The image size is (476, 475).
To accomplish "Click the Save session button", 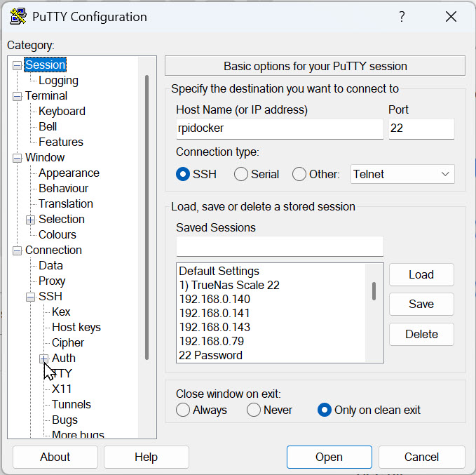I will pos(421,305).
